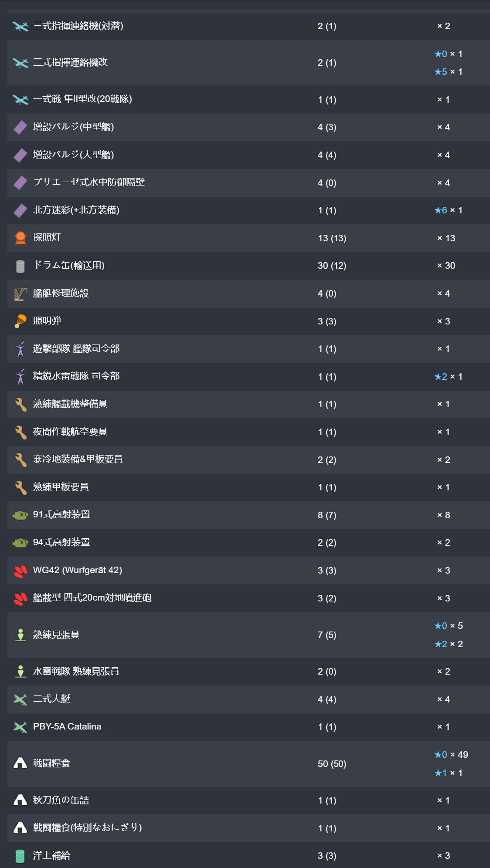Click the red rocket icon for WG42
Image resolution: width=490 pixels, height=868 pixels.
point(20,571)
